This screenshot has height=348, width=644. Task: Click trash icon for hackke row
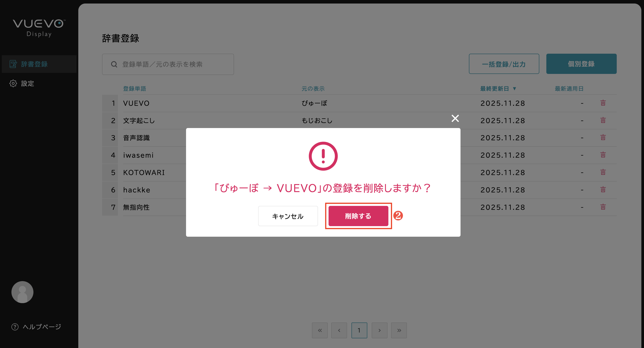(x=603, y=189)
